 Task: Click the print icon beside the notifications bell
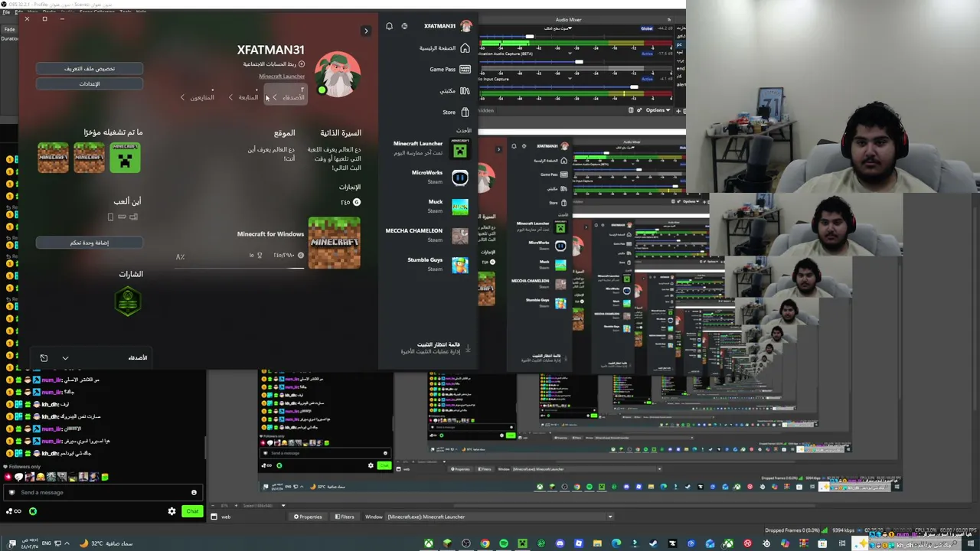point(404,26)
